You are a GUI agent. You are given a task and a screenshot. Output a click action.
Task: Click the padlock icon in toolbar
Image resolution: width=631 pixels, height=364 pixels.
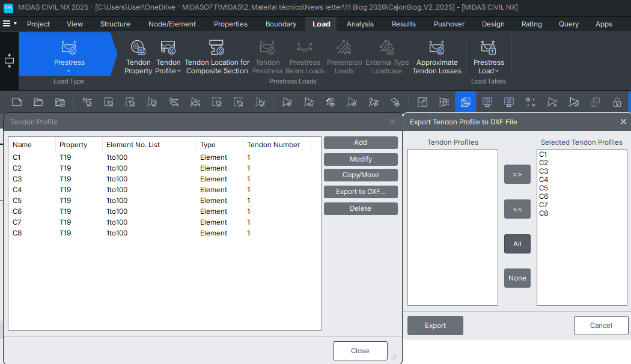coord(617,102)
